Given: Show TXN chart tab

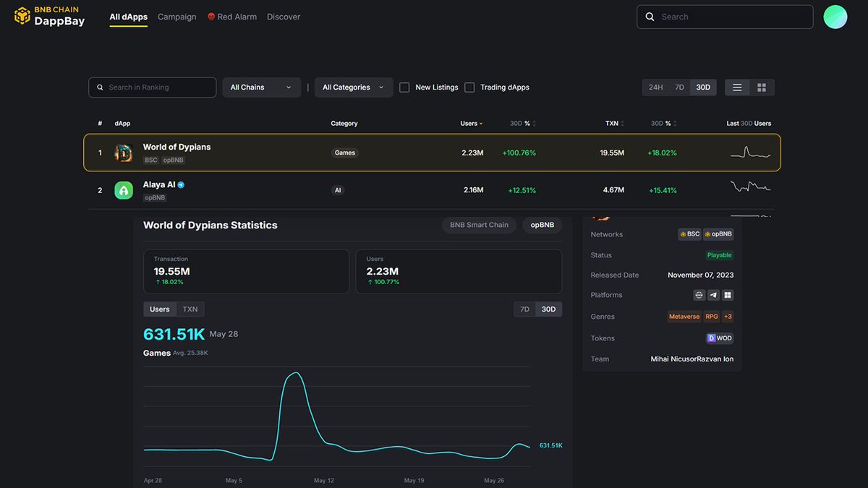Looking at the screenshot, I should 190,309.
